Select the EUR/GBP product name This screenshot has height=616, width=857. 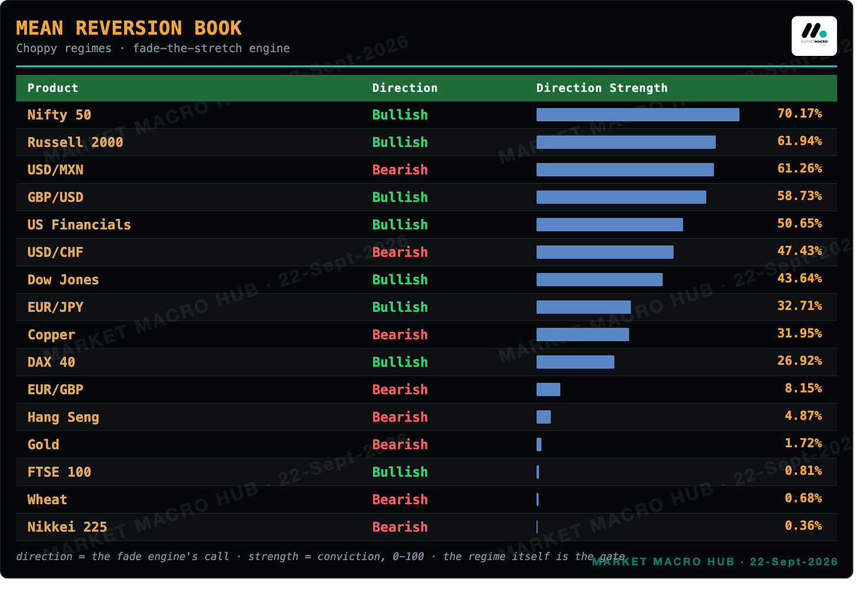[55, 390]
